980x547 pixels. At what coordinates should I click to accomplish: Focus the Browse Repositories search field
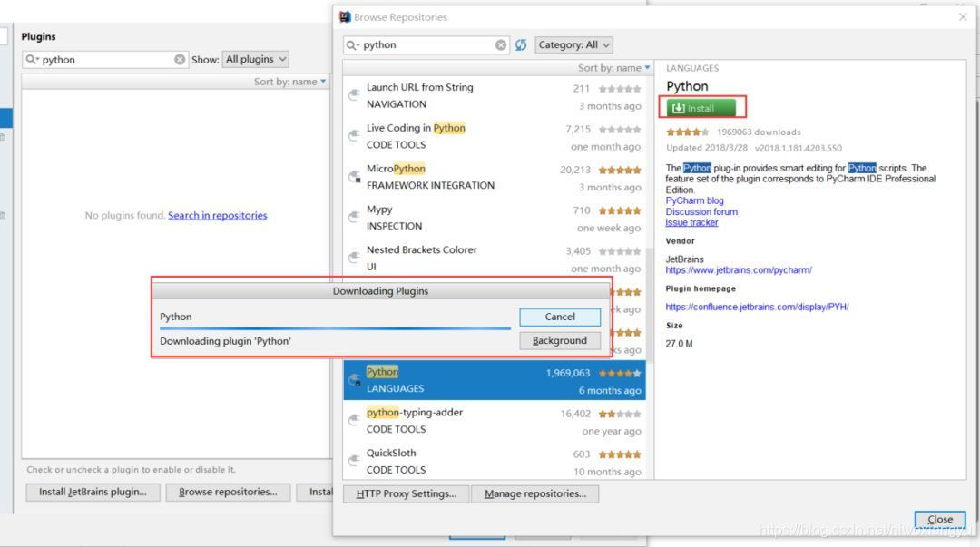(425, 45)
